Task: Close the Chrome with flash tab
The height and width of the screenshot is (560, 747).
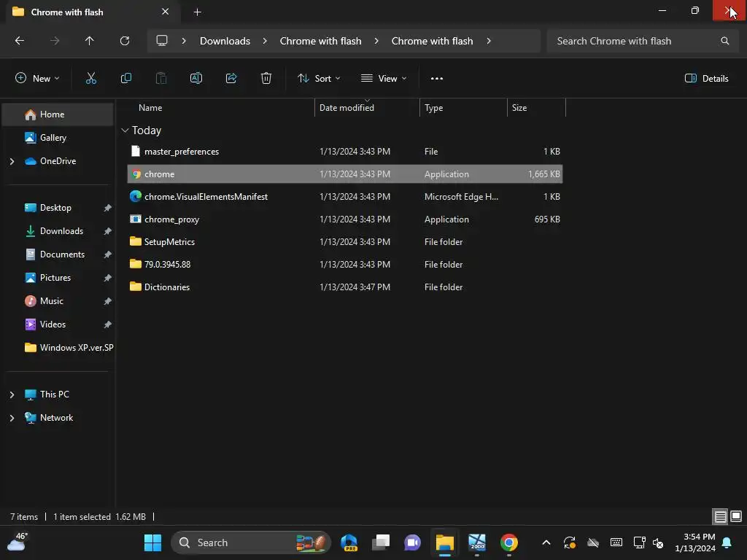Action: pyautogui.click(x=166, y=12)
